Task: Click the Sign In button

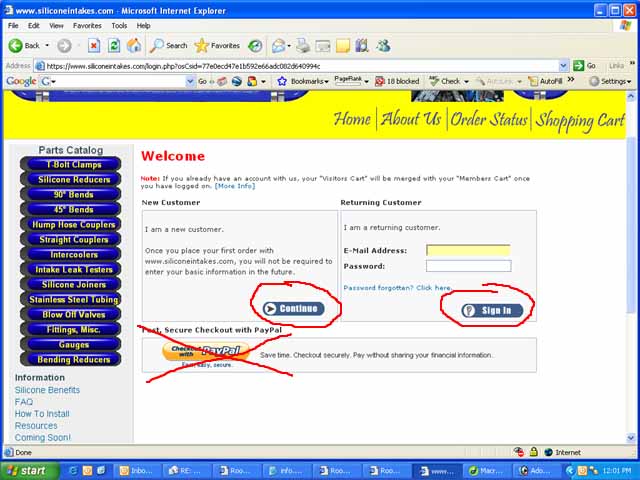Action: tap(492, 311)
